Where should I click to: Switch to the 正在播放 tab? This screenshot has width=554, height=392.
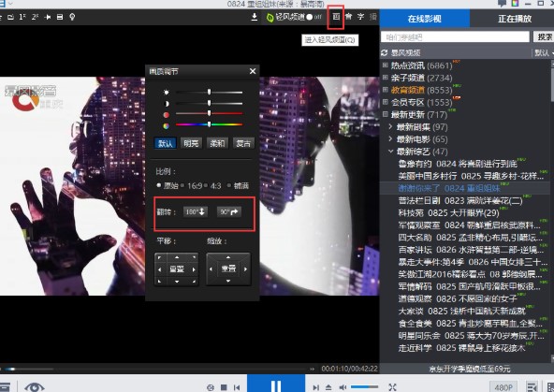515,19
